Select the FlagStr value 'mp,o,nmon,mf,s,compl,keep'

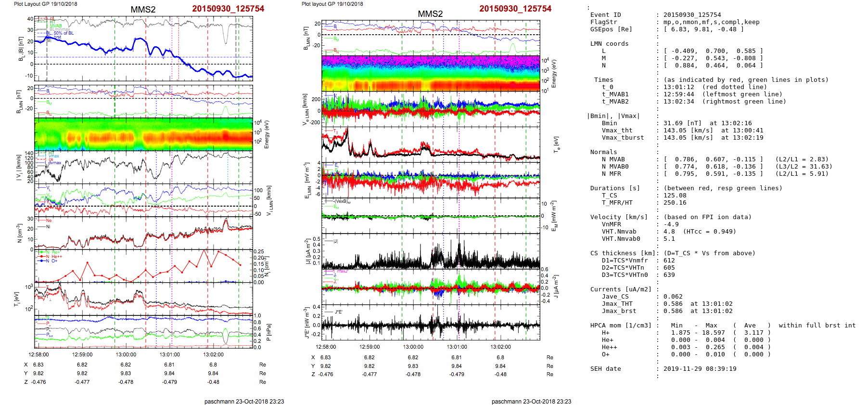[x=712, y=22]
